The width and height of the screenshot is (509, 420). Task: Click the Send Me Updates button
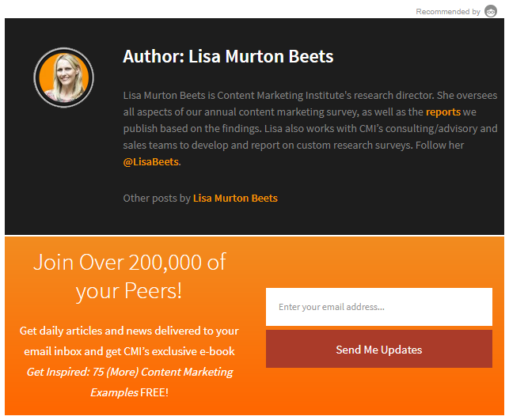pyautogui.click(x=379, y=349)
